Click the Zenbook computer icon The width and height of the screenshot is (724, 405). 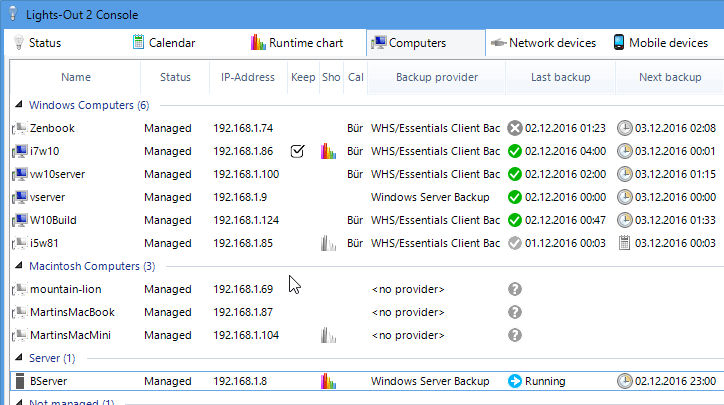pos(19,128)
